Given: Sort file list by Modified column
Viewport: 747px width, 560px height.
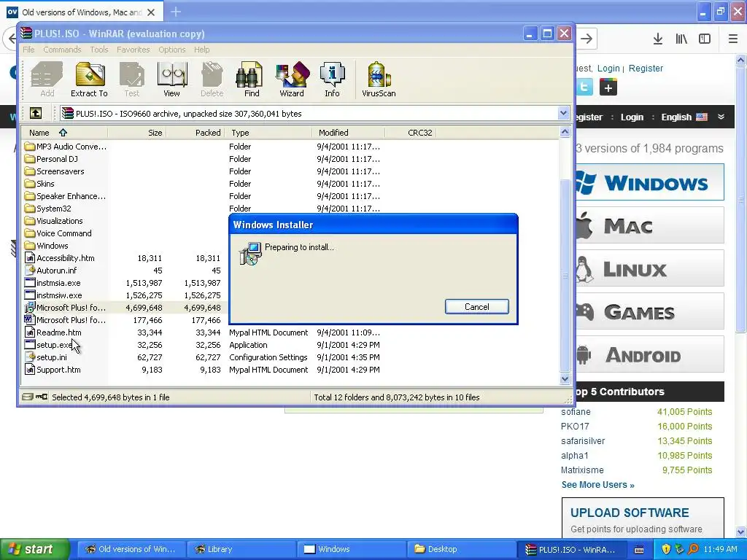Looking at the screenshot, I should [349, 133].
